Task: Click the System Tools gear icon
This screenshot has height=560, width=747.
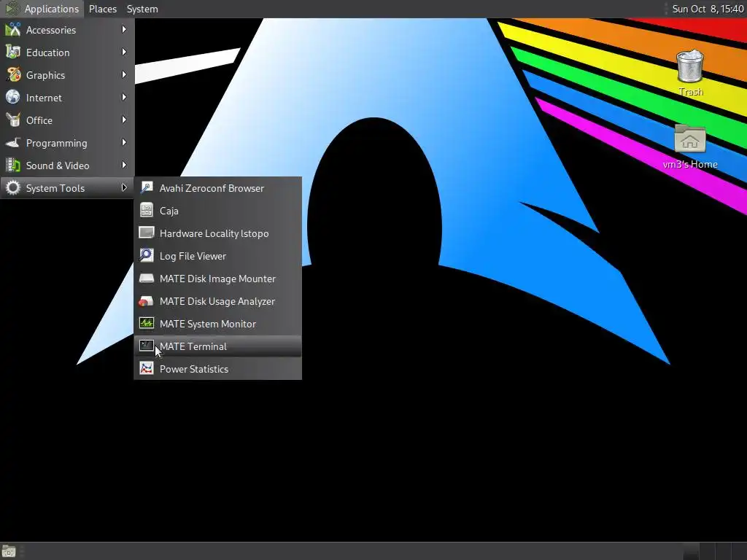Action: tap(13, 188)
